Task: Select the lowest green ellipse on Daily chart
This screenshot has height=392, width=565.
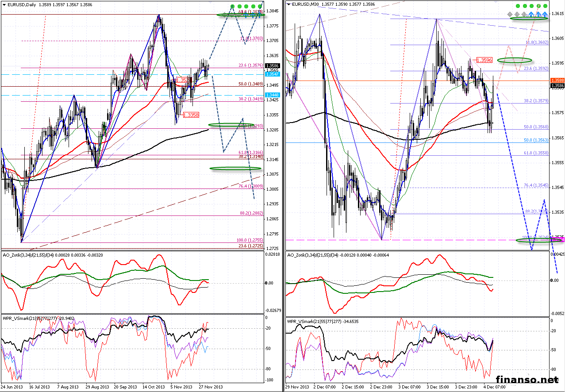Action: coord(229,168)
